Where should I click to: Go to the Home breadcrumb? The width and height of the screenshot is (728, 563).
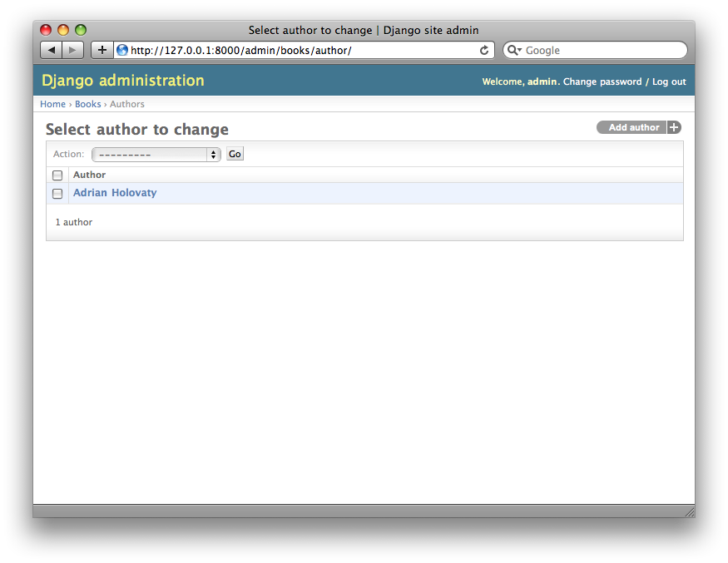(52, 104)
